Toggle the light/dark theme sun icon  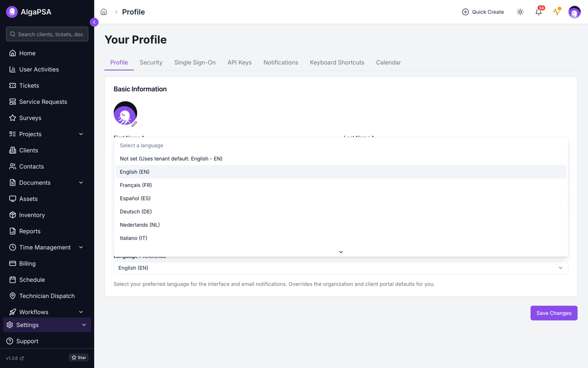pyautogui.click(x=520, y=12)
